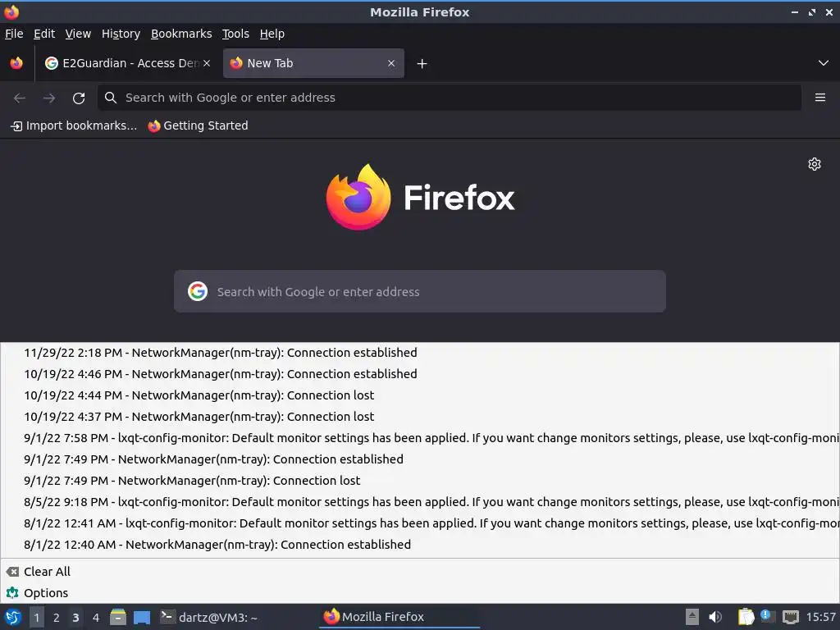
Task: Close the New Tab tab
Action: click(391, 63)
